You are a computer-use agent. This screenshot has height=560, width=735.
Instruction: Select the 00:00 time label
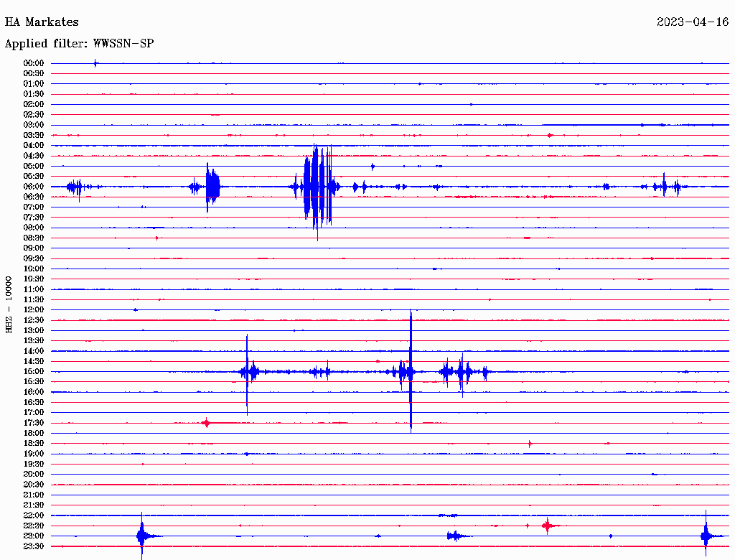click(x=34, y=63)
